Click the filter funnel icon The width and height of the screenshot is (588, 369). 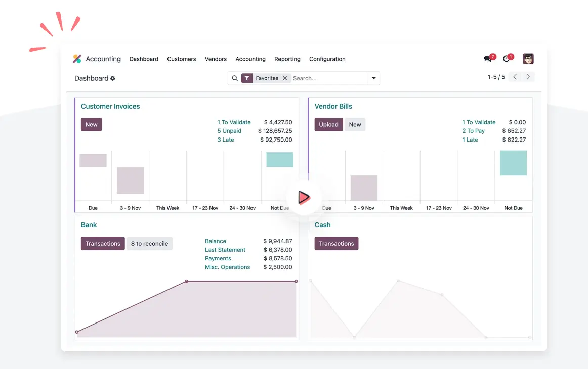247,78
